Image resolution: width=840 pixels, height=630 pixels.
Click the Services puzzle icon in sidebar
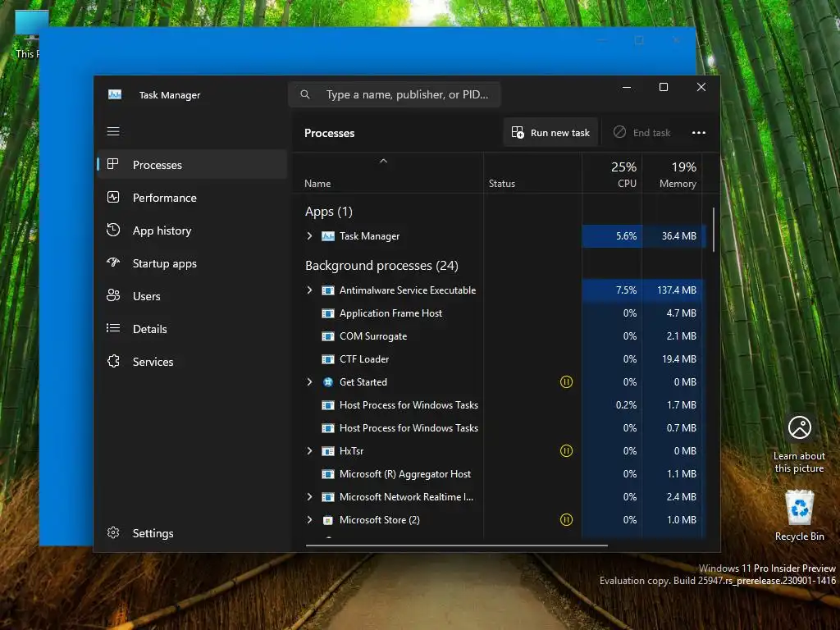[113, 361]
